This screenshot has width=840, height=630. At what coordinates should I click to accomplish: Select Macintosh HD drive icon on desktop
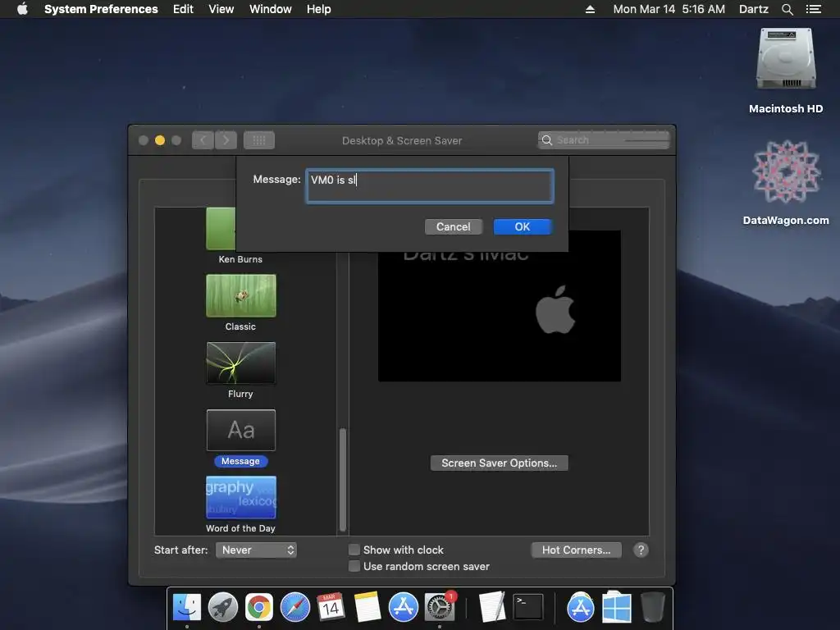click(786, 60)
